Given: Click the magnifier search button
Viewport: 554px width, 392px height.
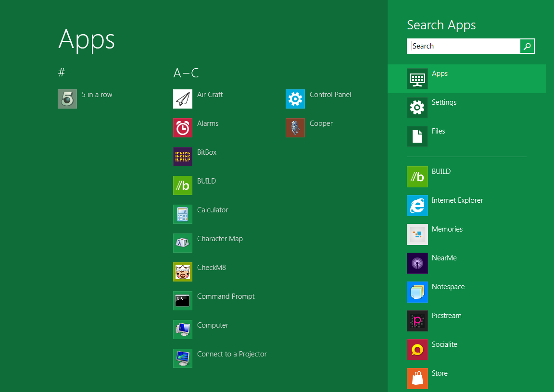Looking at the screenshot, I should click(x=527, y=46).
